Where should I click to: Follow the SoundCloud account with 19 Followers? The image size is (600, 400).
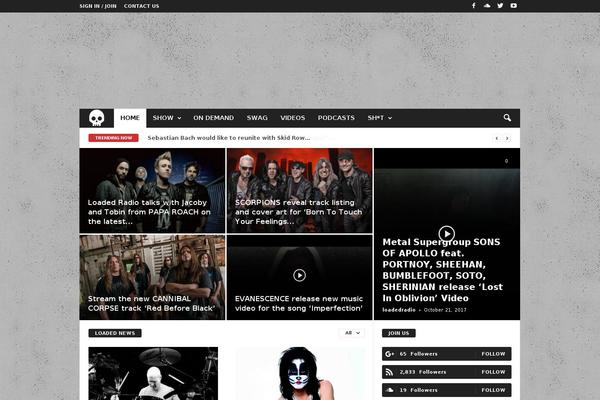[x=493, y=390]
